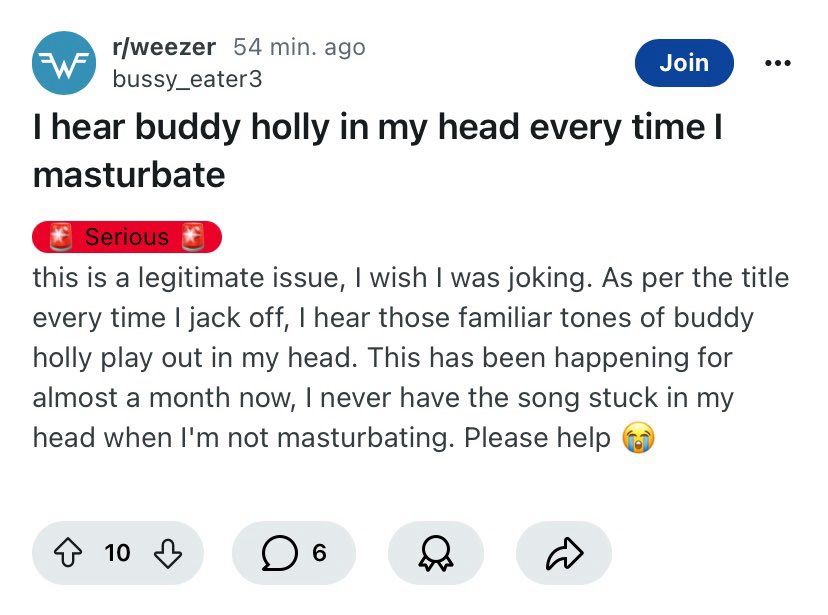Downvote the buddy holly post

[x=169, y=553]
